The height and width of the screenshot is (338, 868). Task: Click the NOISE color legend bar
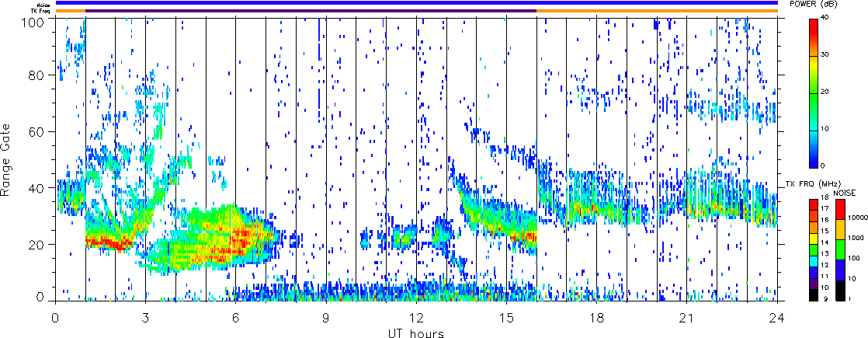840,250
